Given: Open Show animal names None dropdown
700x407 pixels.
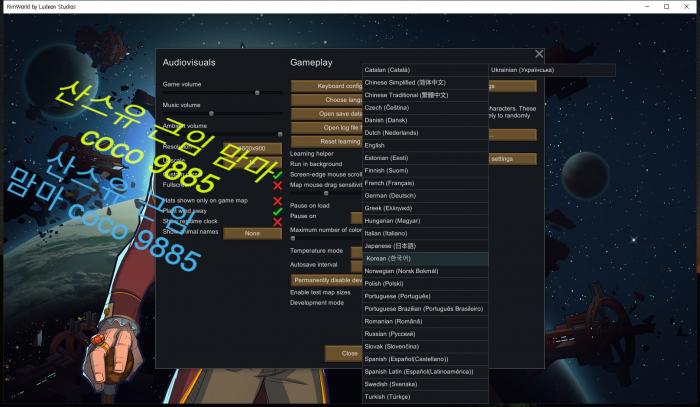Looking at the screenshot, I should click(x=252, y=233).
